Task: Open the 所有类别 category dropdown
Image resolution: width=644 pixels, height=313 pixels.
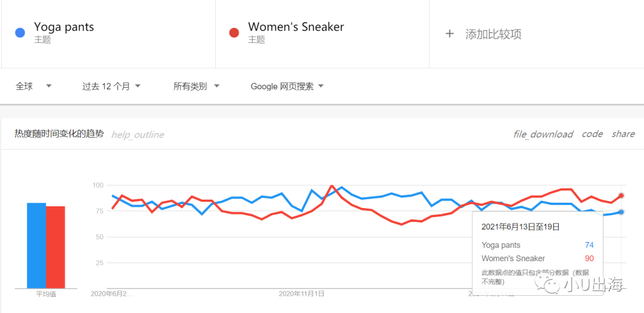Action: pos(196,86)
